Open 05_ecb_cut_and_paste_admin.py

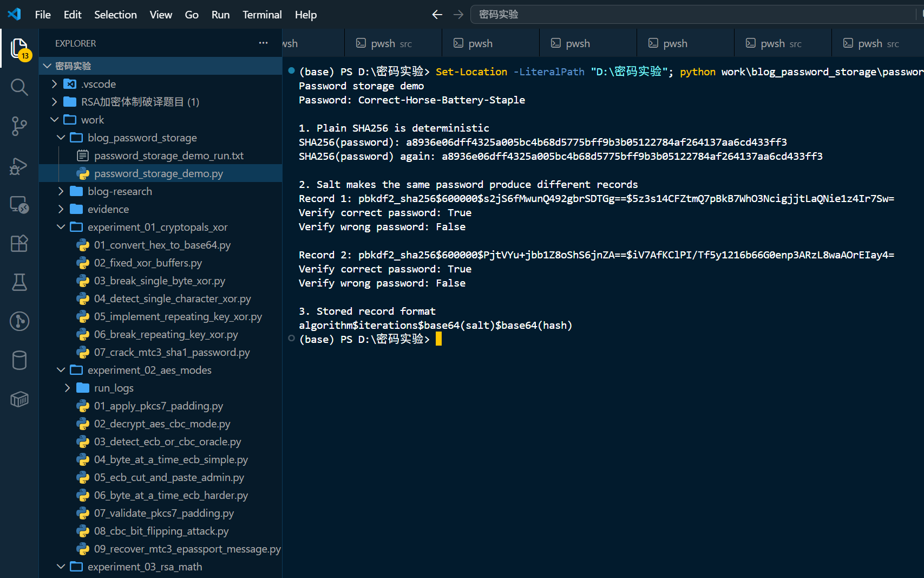click(161, 477)
